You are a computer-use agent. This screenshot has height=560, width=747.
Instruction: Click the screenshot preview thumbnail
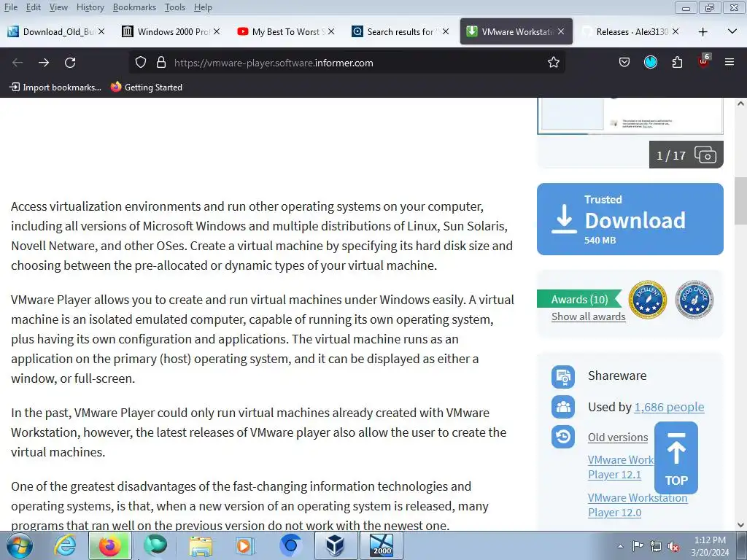pos(630,116)
